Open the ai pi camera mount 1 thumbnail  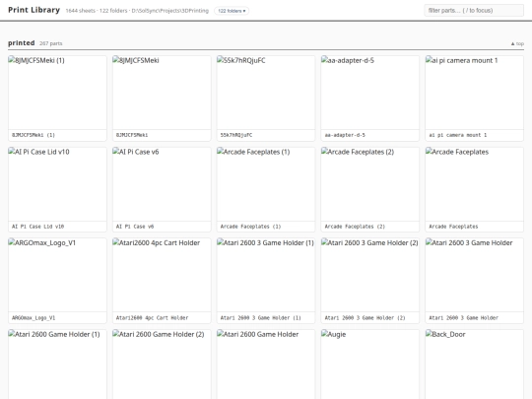point(474,93)
